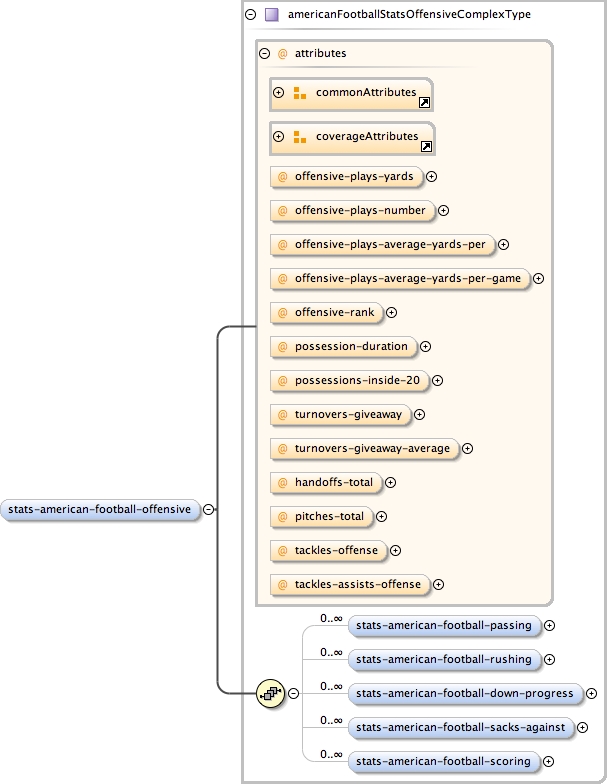Image resolution: width=607 pixels, height=784 pixels.
Task: Collapse the attributes section
Action: click(265, 54)
